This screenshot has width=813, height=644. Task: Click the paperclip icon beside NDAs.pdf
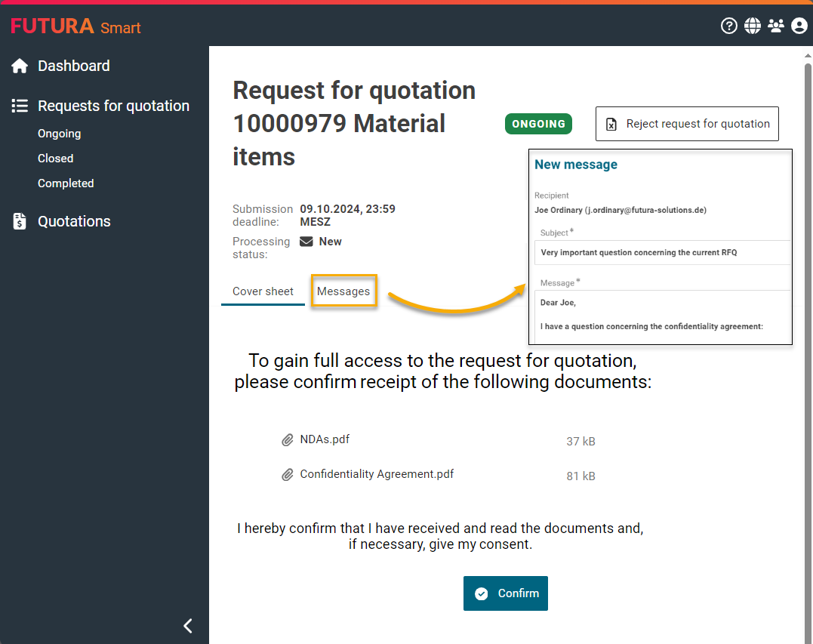coord(288,440)
